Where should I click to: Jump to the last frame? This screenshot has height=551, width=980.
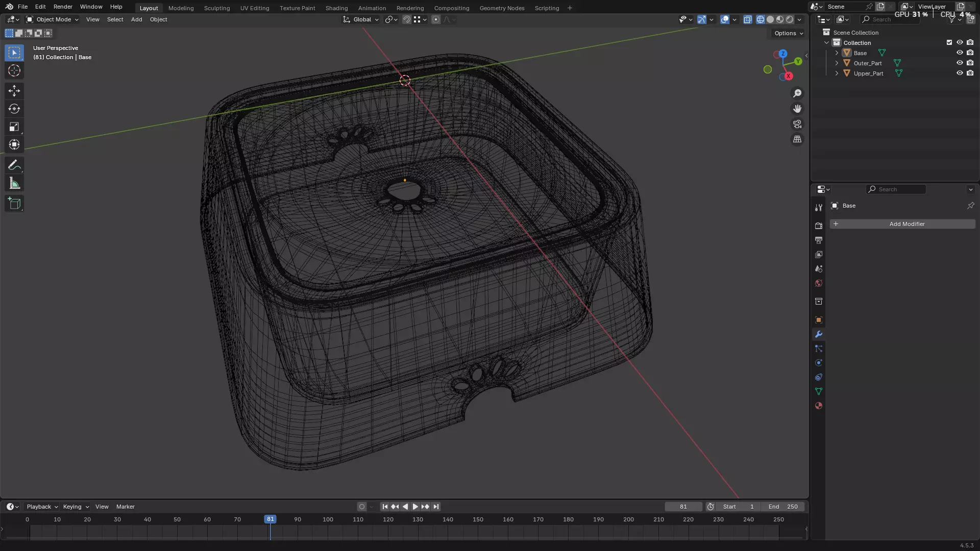pos(435,507)
